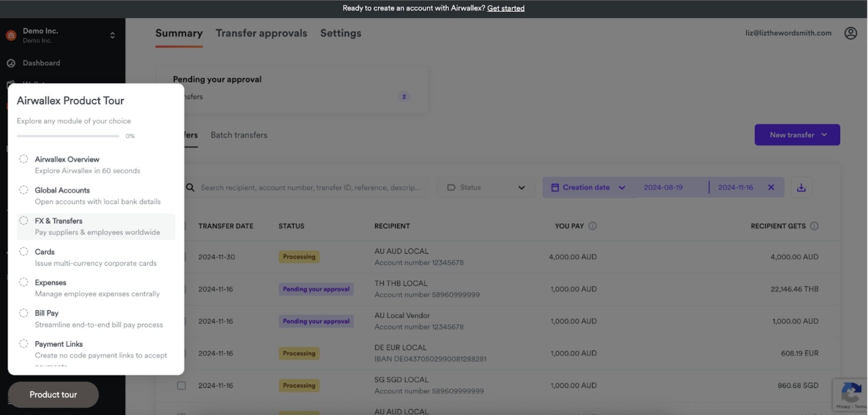This screenshot has height=415, width=868.
Task: Click the liz@lizthewordsmith.com account email
Action: click(788, 33)
